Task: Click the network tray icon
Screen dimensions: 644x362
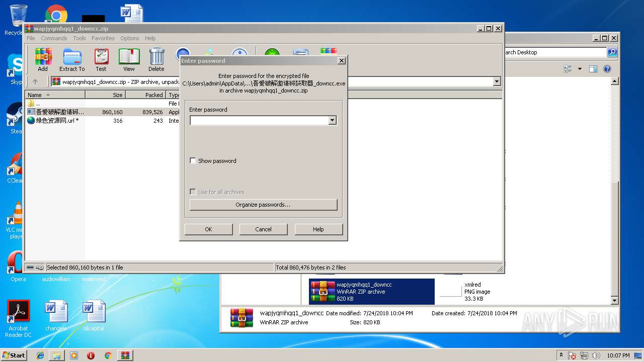Action: [x=585, y=355]
